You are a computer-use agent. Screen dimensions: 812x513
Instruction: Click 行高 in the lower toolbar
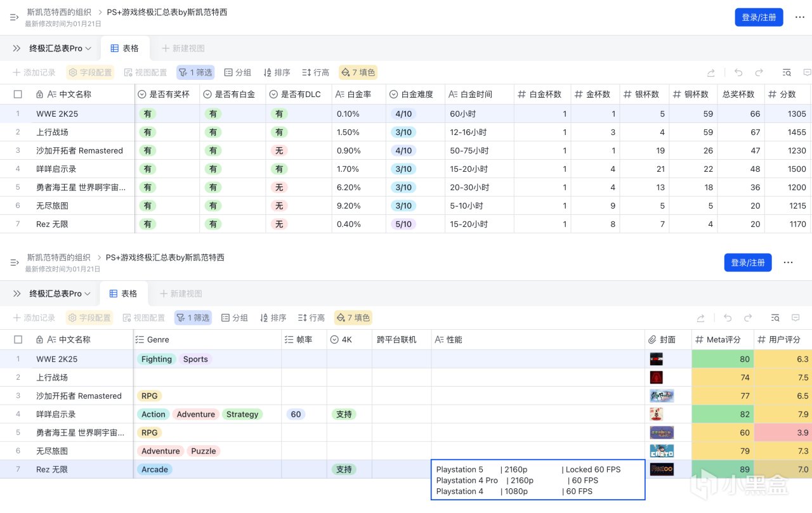coord(311,318)
